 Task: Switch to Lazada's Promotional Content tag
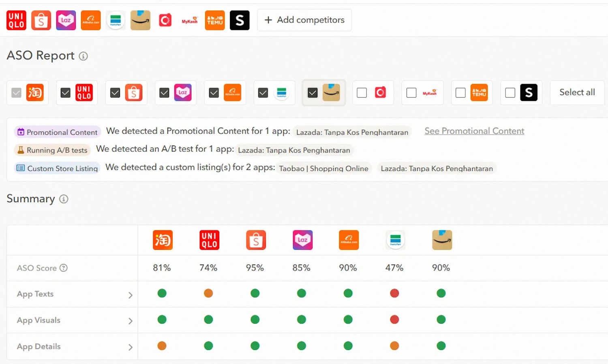(352, 132)
